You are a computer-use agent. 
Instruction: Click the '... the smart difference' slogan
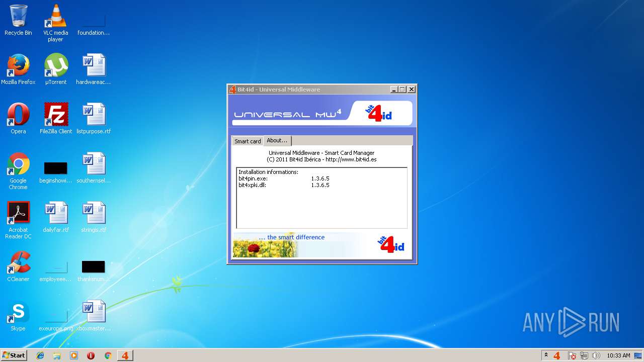click(x=292, y=237)
